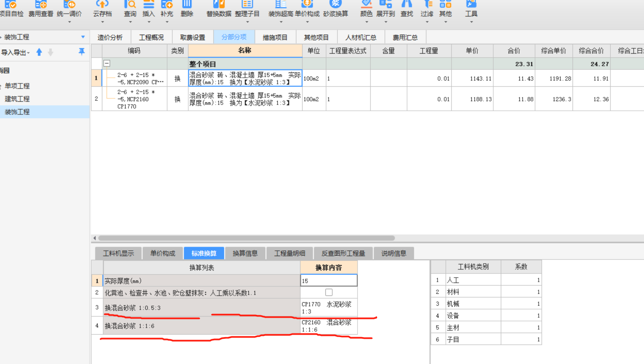Click the pin icon in the sidebar
The width and height of the screenshot is (644, 364).
coord(82,52)
